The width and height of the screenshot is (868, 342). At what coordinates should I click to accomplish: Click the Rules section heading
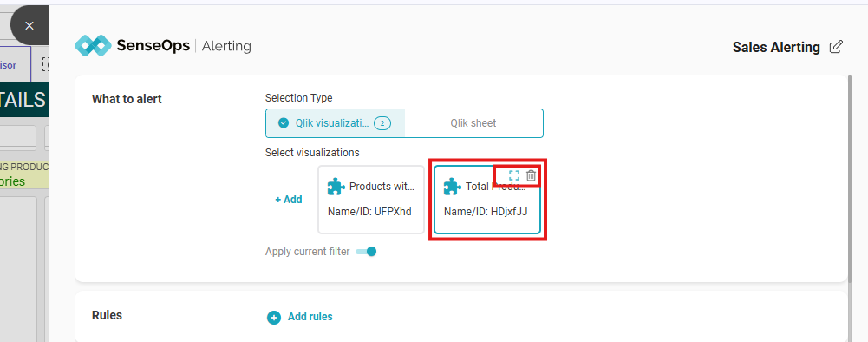[x=107, y=315]
